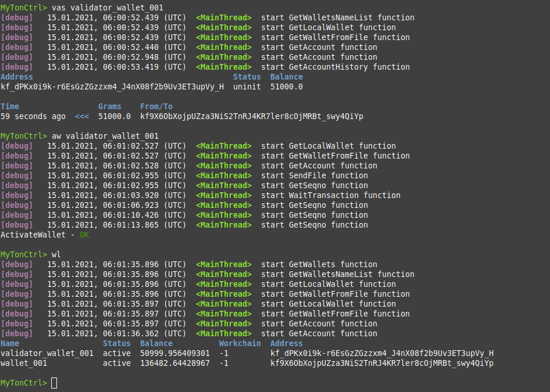
Task: Click the 'uninit' status value
Action: pos(247,87)
